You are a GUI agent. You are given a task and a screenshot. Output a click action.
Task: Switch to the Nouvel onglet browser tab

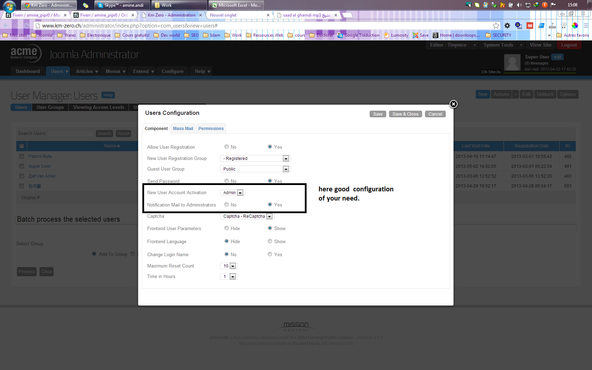[238, 15]
